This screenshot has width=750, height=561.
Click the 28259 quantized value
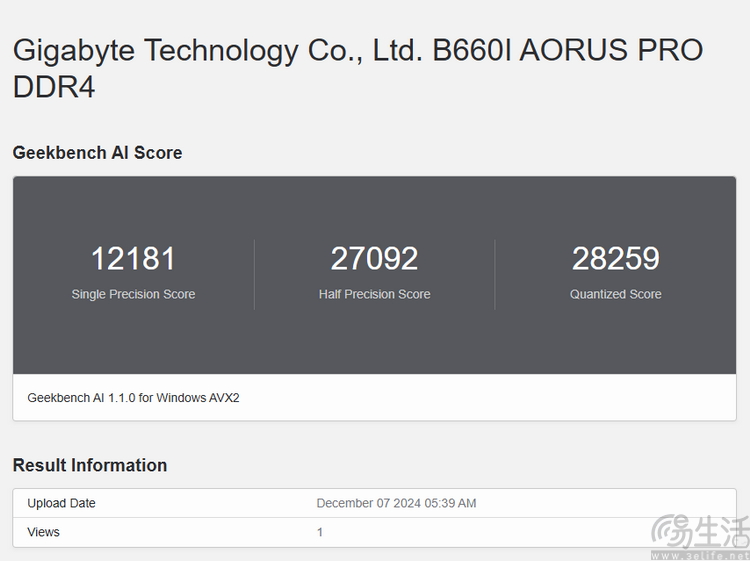click(616, 258)
